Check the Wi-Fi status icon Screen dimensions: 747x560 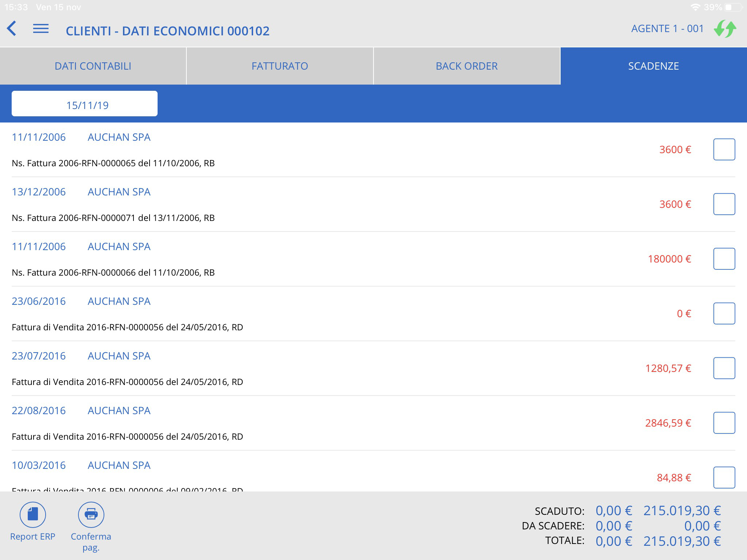[695, 7]
